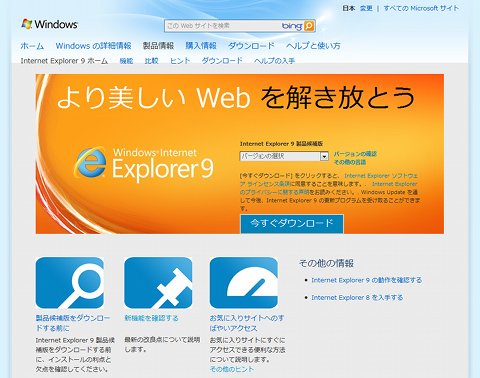Viewport: 480px width, 378px height.
Task: Click the Windows logo in the header
Action: [x=49, y=24]
